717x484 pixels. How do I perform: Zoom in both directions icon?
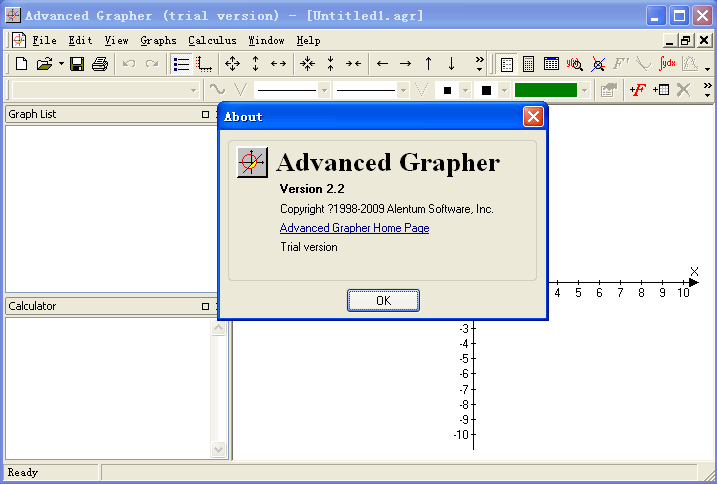(x=307, y=64)
